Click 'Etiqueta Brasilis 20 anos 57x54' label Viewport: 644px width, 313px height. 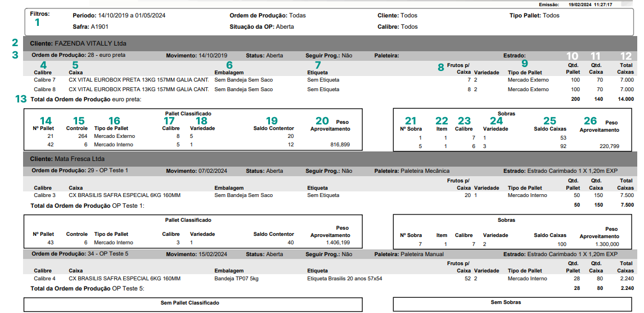[345, 279]
